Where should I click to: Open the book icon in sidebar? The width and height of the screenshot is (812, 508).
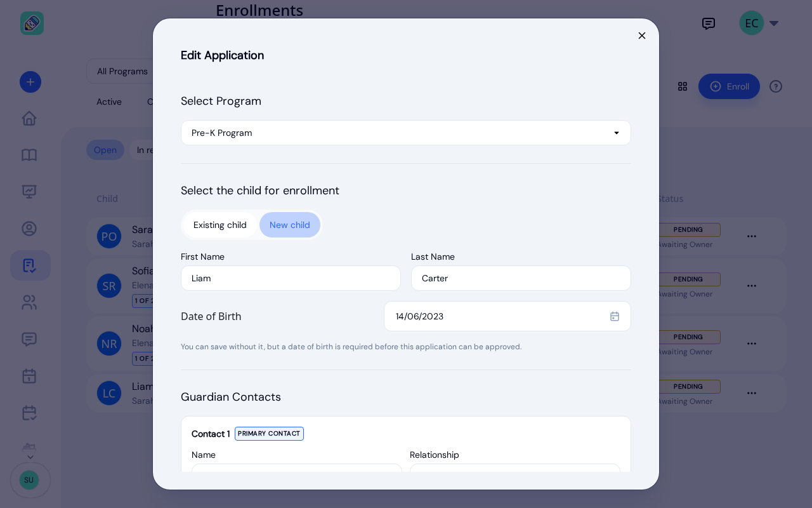[29, 155]
